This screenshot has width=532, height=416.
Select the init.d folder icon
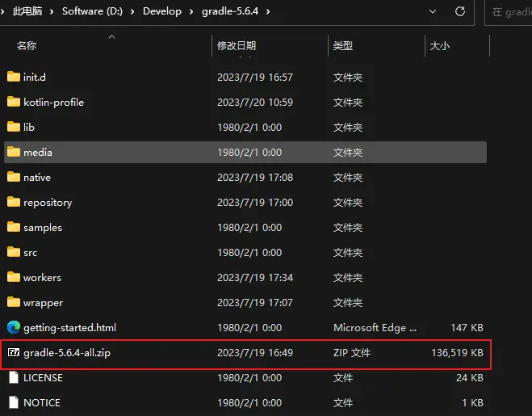[13, 78]
